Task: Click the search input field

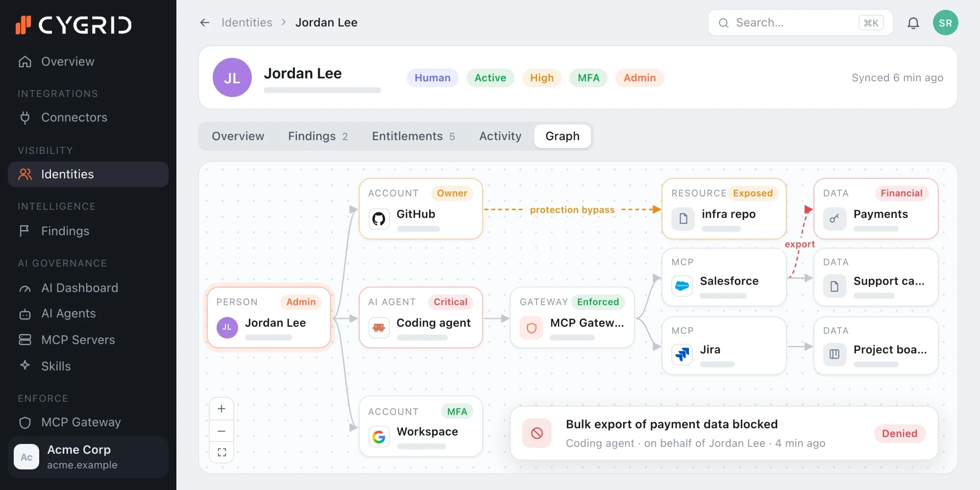Action: pyautogui.click(x=800, y=23)
